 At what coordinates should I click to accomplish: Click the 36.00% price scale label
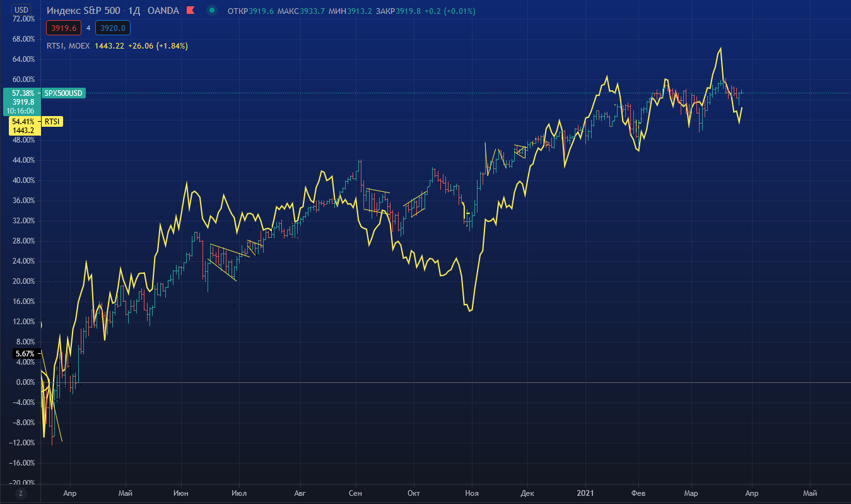[23, 201]
